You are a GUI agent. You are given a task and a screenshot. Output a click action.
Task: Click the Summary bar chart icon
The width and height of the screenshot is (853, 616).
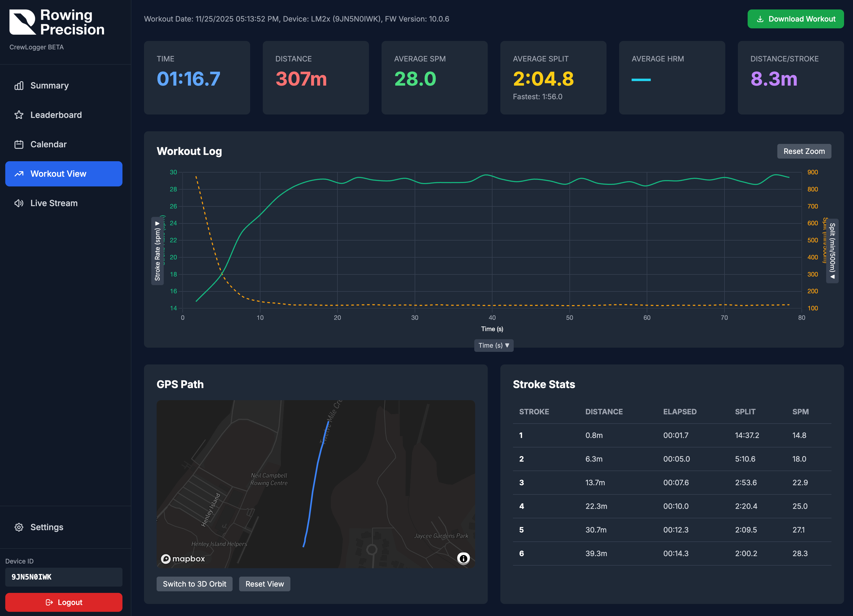(19, 86)
